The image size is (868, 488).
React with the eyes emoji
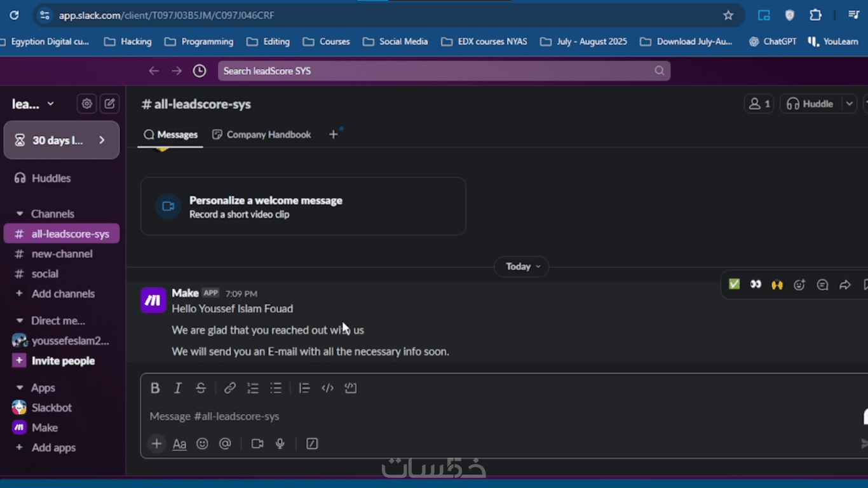[756, 285]
